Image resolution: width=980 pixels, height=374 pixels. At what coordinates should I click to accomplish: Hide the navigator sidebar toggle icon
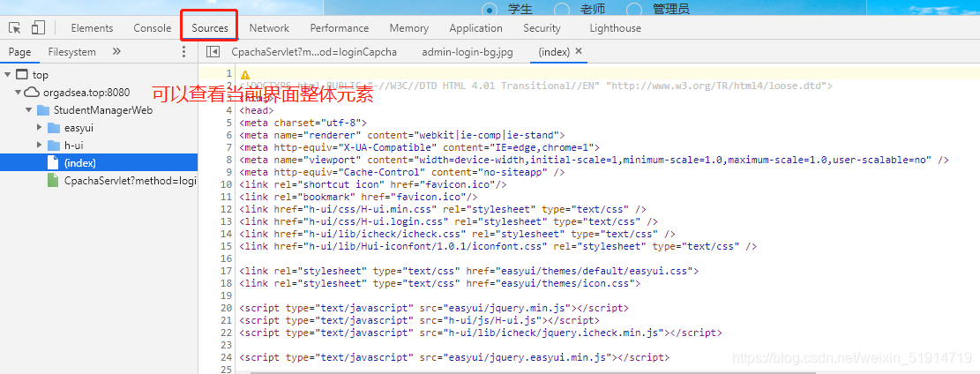pyautogui.click(x=213, y=52)
